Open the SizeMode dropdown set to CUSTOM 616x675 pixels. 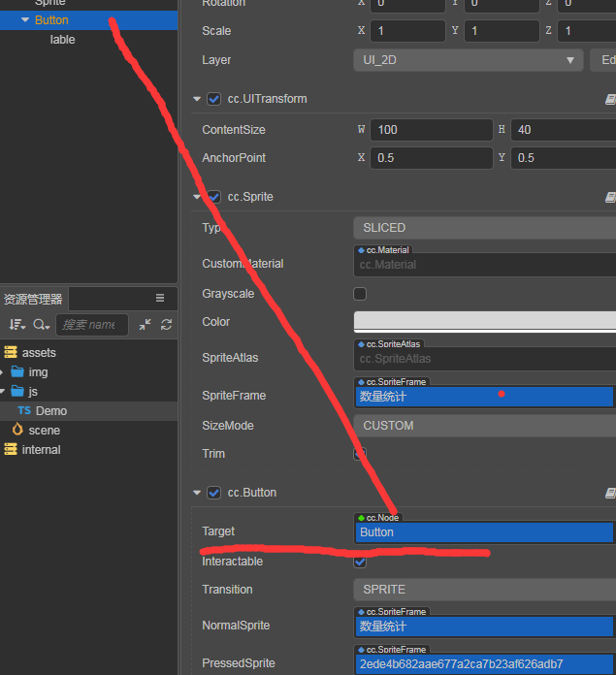pyautogui.click(x=483, y=426)
